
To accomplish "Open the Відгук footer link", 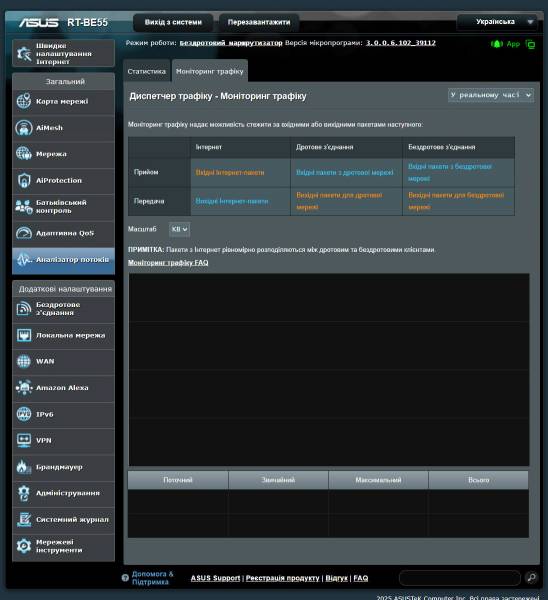I will coord(336,578).
